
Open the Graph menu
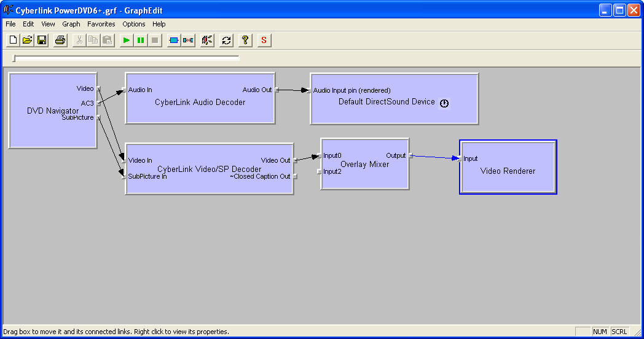click(71, 24)
